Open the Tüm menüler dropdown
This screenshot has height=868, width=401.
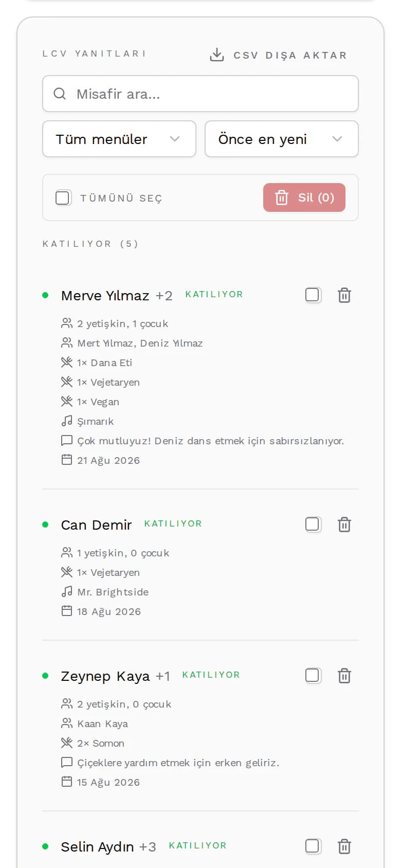119,139
